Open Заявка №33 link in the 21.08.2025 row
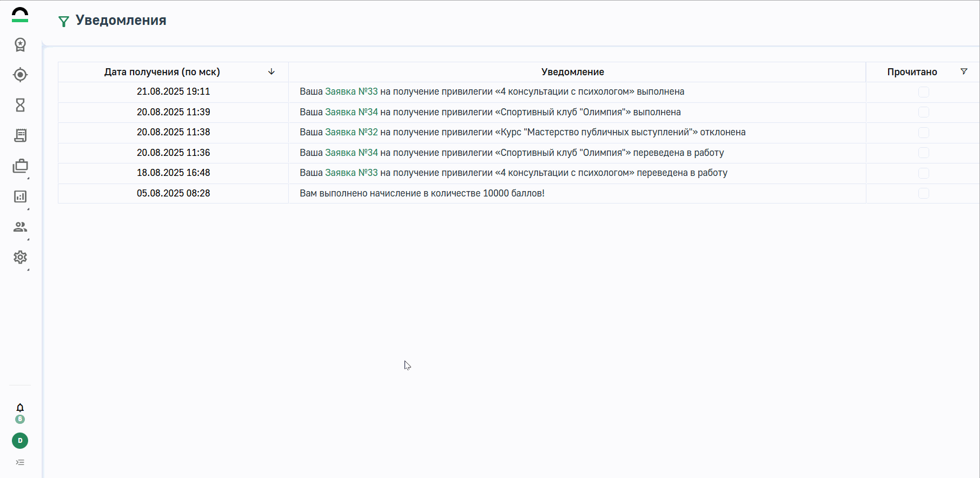This screenshot has width=980, height=478. click(351, 91)
